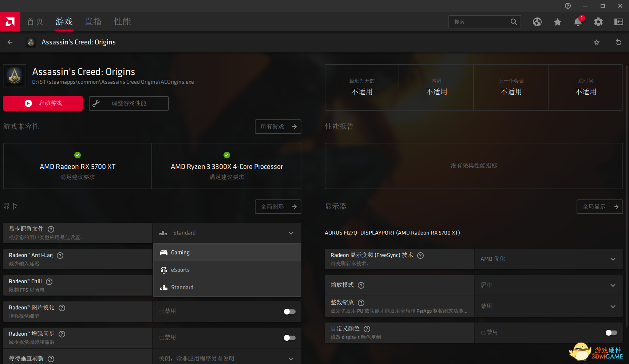629x364 pixels.
Task: Go back with the left arrow icon
Action: coord(10,42)
